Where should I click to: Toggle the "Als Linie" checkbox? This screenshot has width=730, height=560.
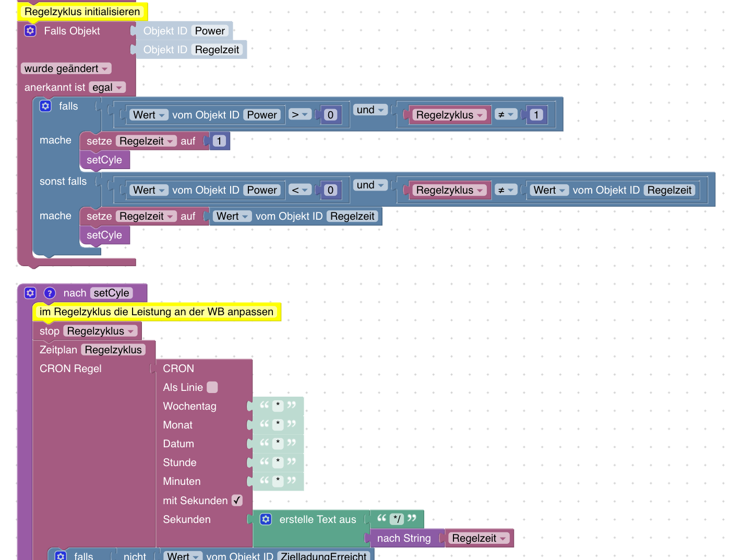[x=212, y=387]
